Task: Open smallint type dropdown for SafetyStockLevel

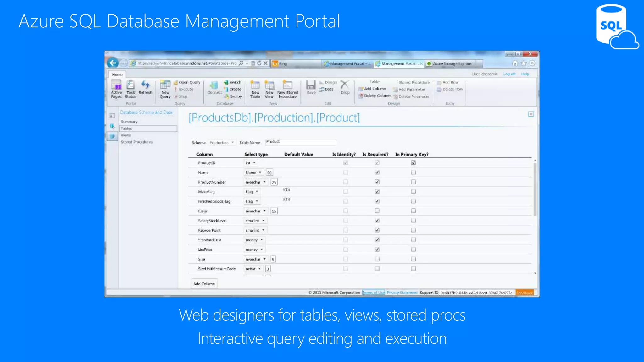Action: (x=255, y=221)
